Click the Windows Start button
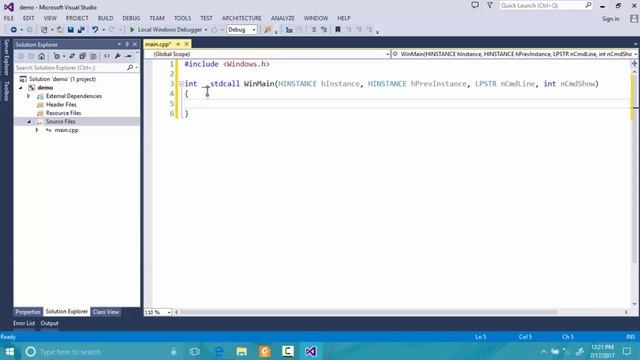 [x=10, y=351]
